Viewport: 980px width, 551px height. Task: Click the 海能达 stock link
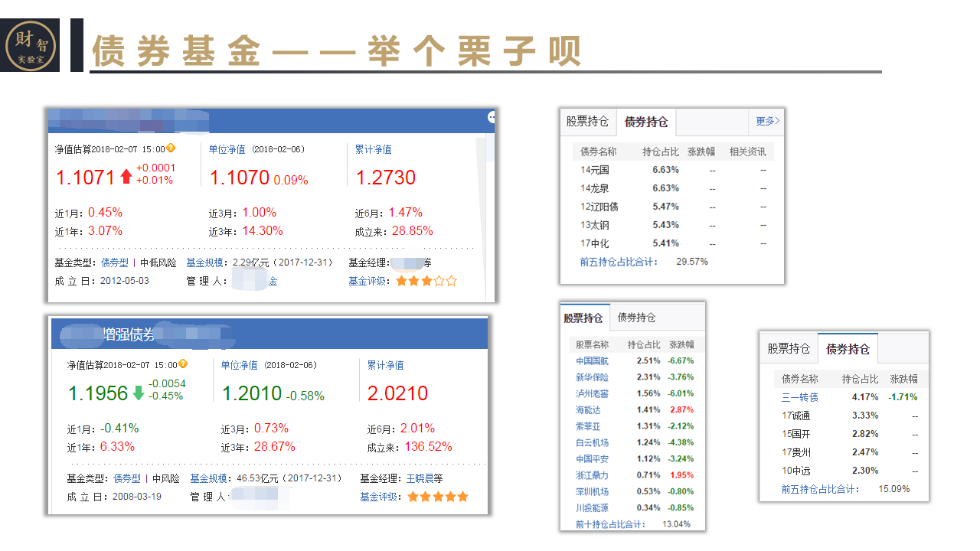point(588,409)
